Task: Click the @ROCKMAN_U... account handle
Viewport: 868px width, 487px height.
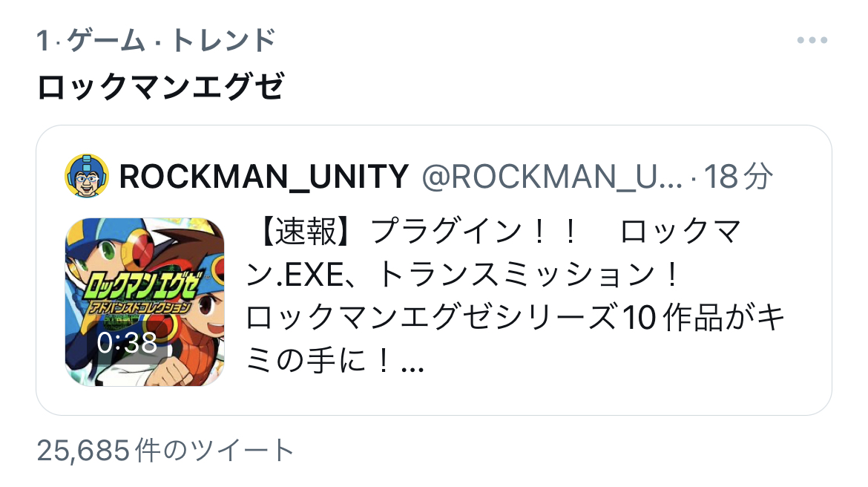Action: (552, 177)
